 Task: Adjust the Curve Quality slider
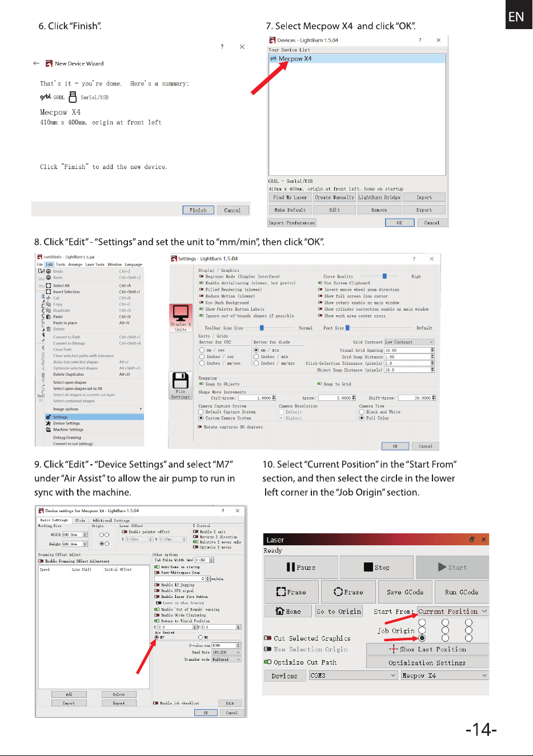point(384,276)
